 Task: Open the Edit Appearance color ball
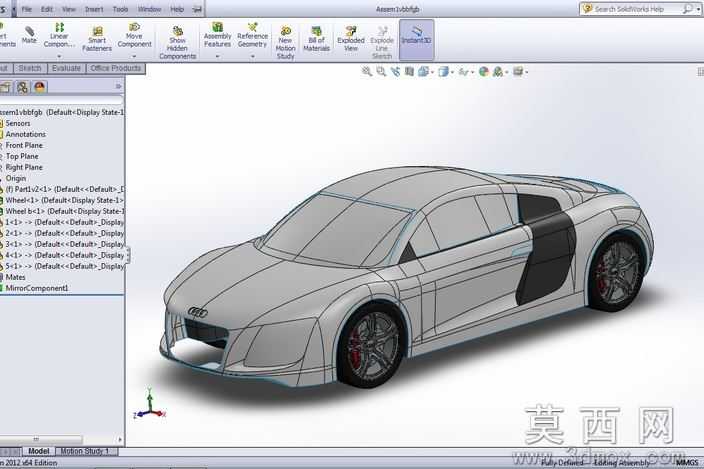tap(484, 71)
